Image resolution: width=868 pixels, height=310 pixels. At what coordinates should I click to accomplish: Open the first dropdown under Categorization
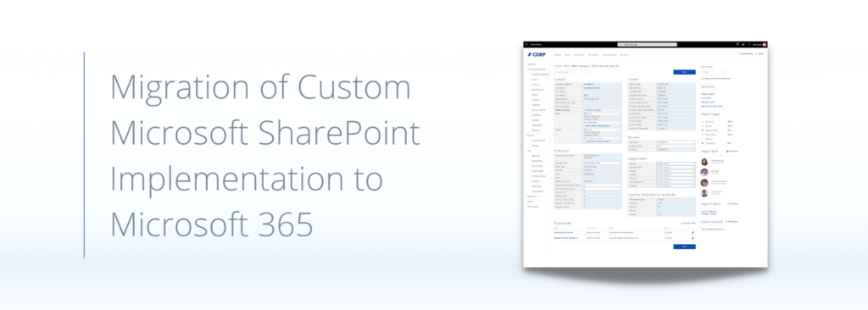tap(676, 163)
